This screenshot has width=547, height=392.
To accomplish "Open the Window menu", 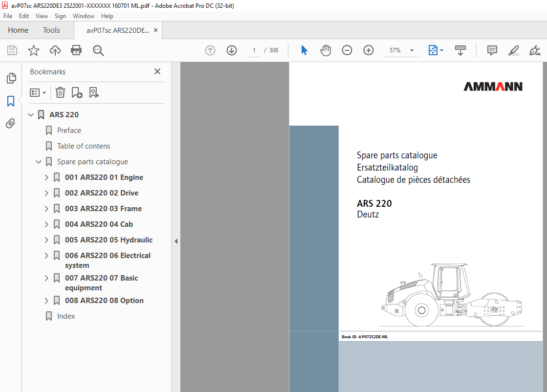I will (x=84, y=16).
